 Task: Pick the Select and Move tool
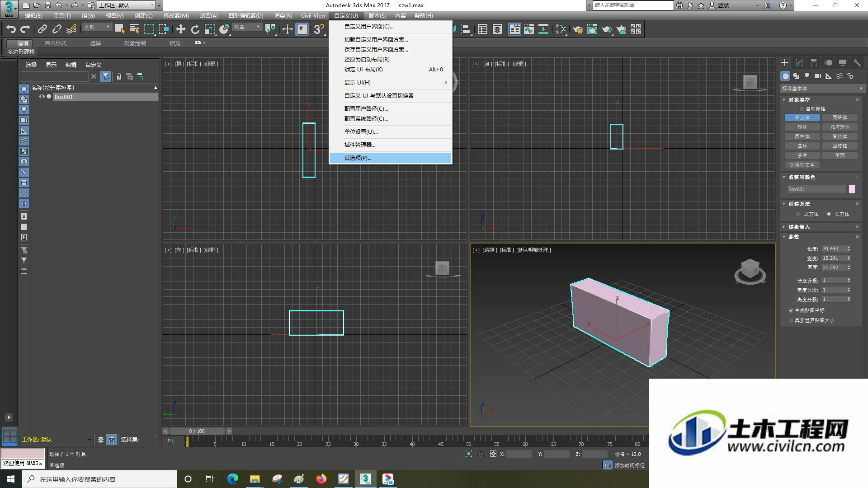pos(180,29)
